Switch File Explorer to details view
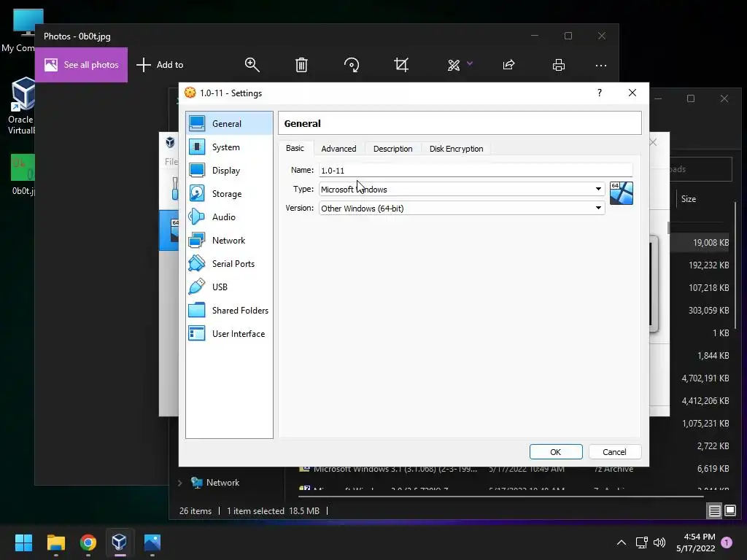747x560 pixels. coord(715,511)
